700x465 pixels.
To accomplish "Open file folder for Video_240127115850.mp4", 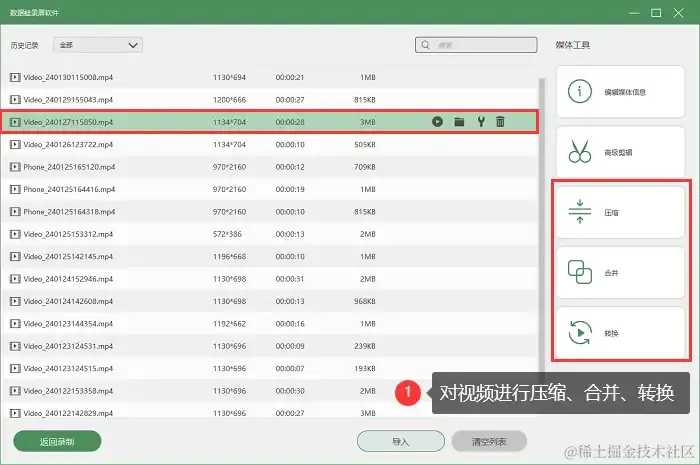I will click(x=459, y=122).
